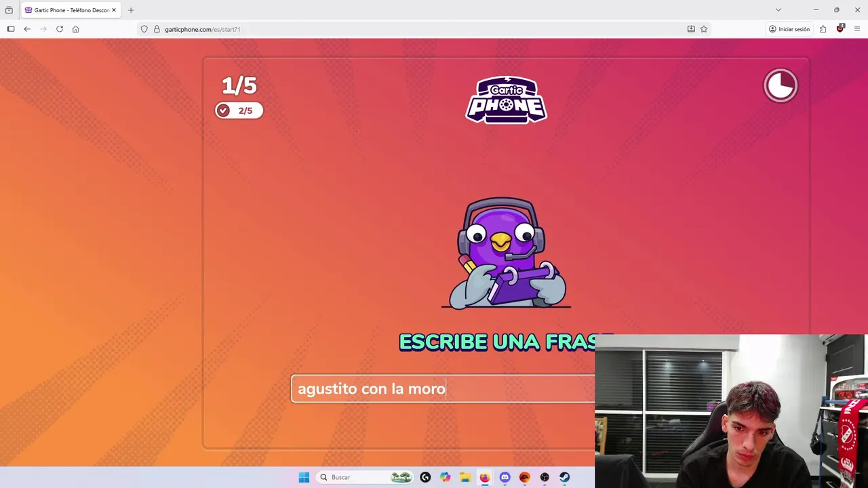Viewport: 868px width, 488px height.
Task: Go to the browser home page
Action: pyautogui.click(x=76, y=29)
